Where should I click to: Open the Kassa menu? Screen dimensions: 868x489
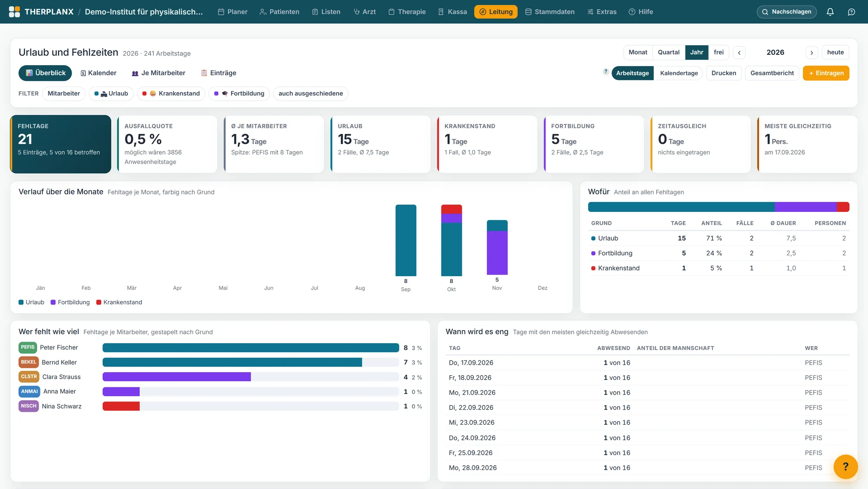click(x=453, y=12)
